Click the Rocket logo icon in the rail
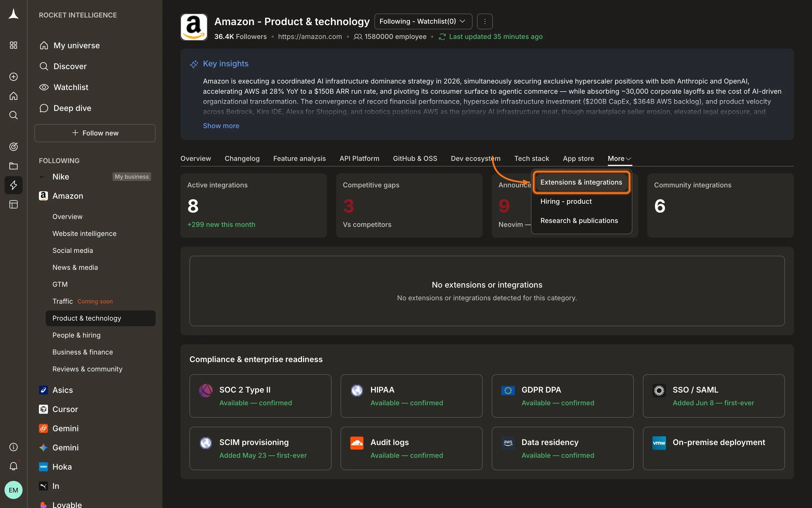This screenshot has width=812, height=508. pyautogui.click(x=14, y=14)
